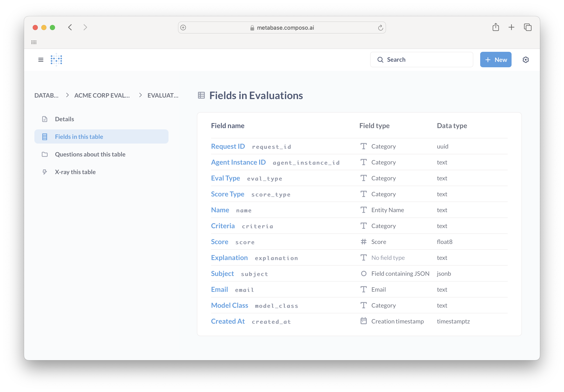The width and height of the screenshot is (564, 392).
Task: Expand the DATAB... breadcrumb
Action: click(x=46, y=96)
